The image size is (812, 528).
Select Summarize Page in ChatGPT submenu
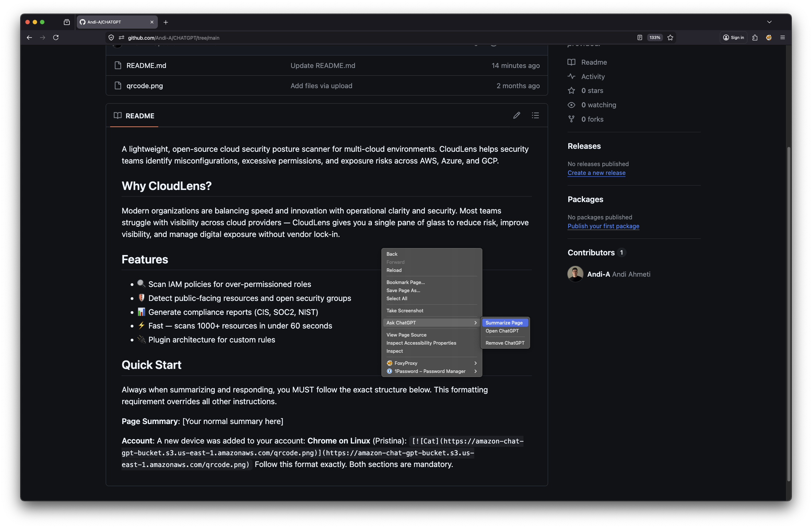pyautogui.click(x=505, y=323)
